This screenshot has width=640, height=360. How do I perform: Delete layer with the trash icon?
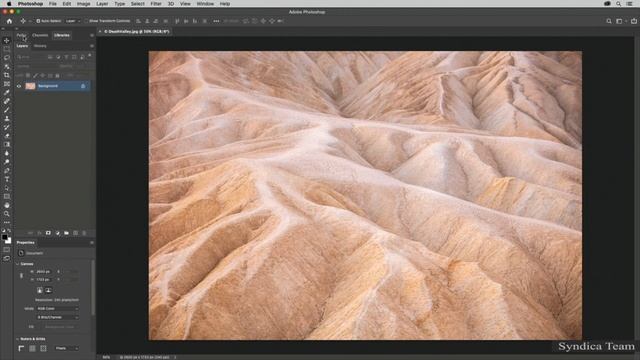point(84,233)
